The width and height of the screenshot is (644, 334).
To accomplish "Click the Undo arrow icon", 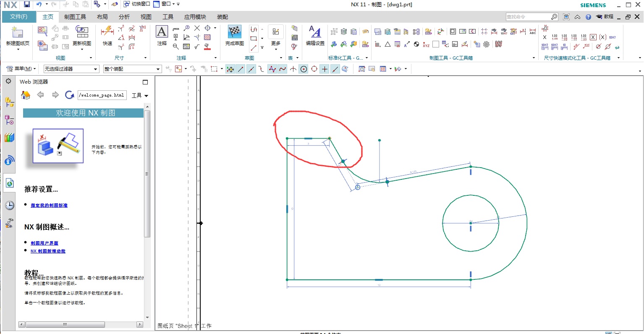I will pyautogui.click(x=39, y=4).
